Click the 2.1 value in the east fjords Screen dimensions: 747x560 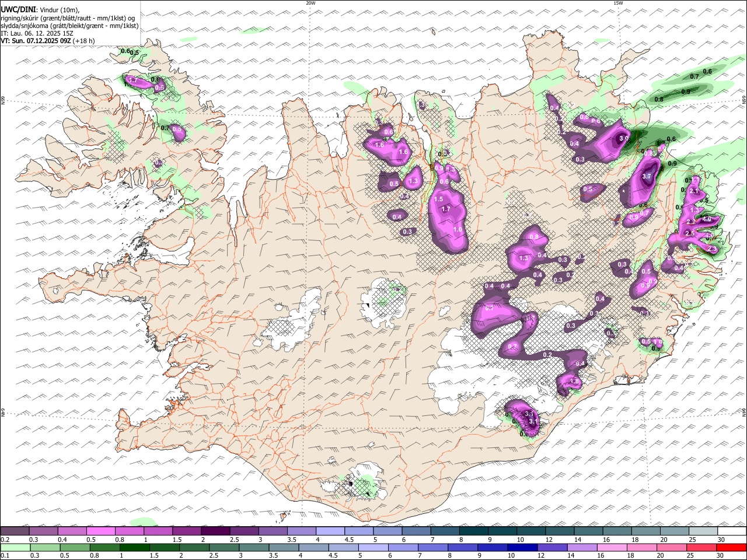pos(694,191)
